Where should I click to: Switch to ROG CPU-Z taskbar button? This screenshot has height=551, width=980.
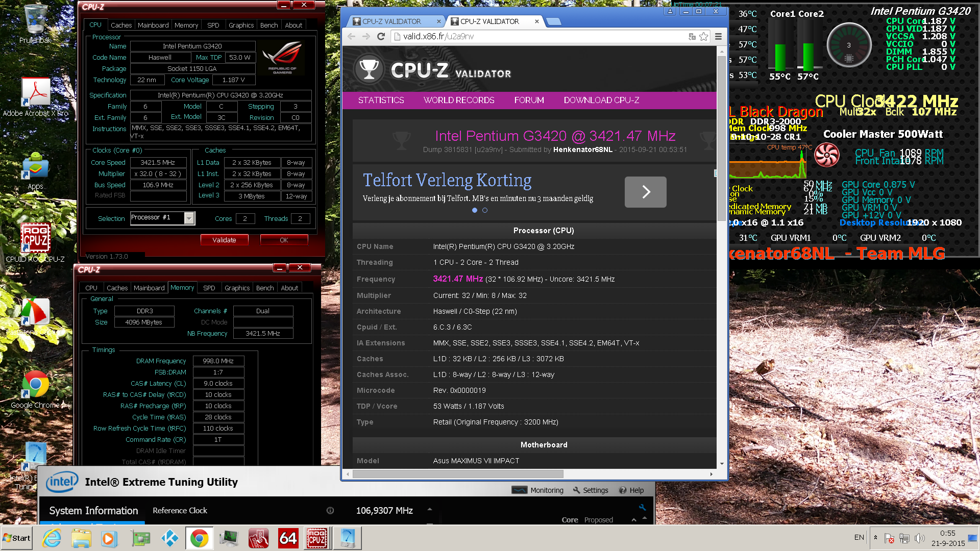pos(317,538)
